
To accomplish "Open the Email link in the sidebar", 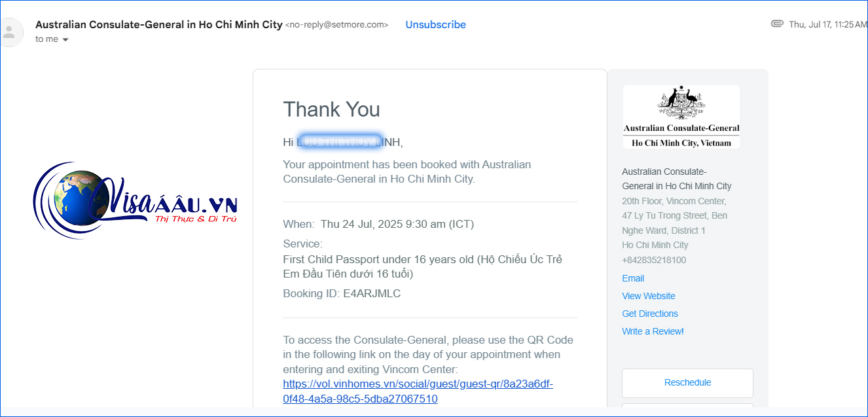I will [633, 278].
